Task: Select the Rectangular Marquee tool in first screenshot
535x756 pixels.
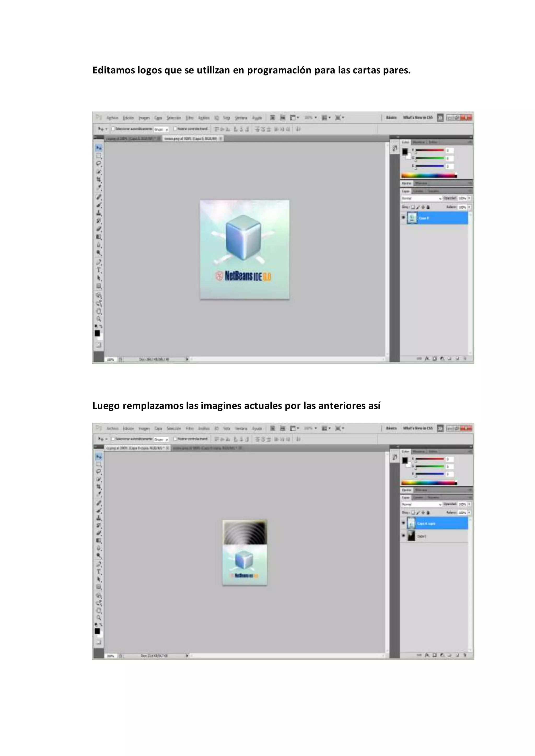Action: coord(98,156)
